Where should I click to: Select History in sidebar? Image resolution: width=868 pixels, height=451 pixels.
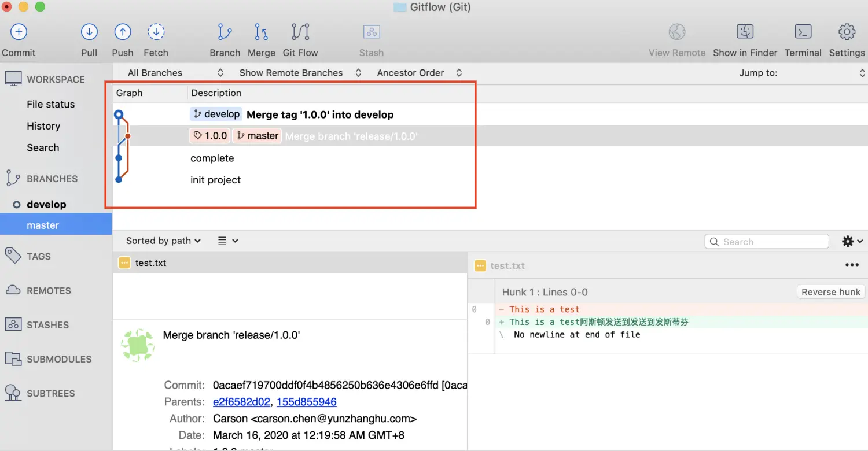click(43, 126)
